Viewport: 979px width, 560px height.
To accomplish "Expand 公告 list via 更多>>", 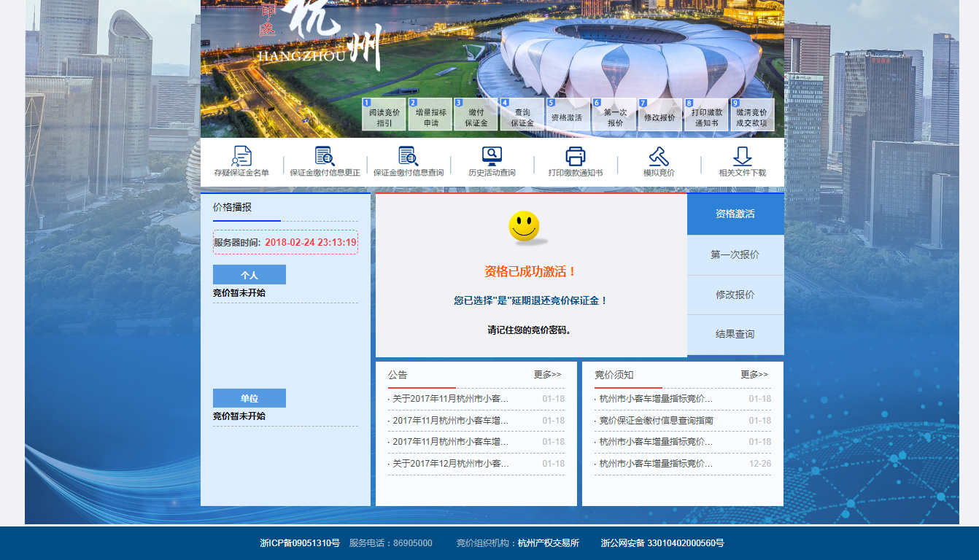I will (547, 375).
